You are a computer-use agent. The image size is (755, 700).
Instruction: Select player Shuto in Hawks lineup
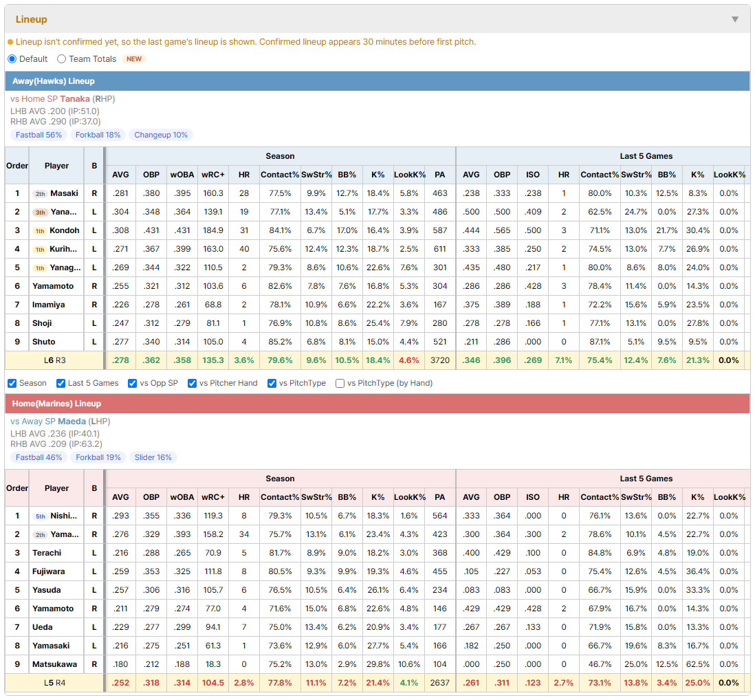pyautogui.click(x=44, y=342)
